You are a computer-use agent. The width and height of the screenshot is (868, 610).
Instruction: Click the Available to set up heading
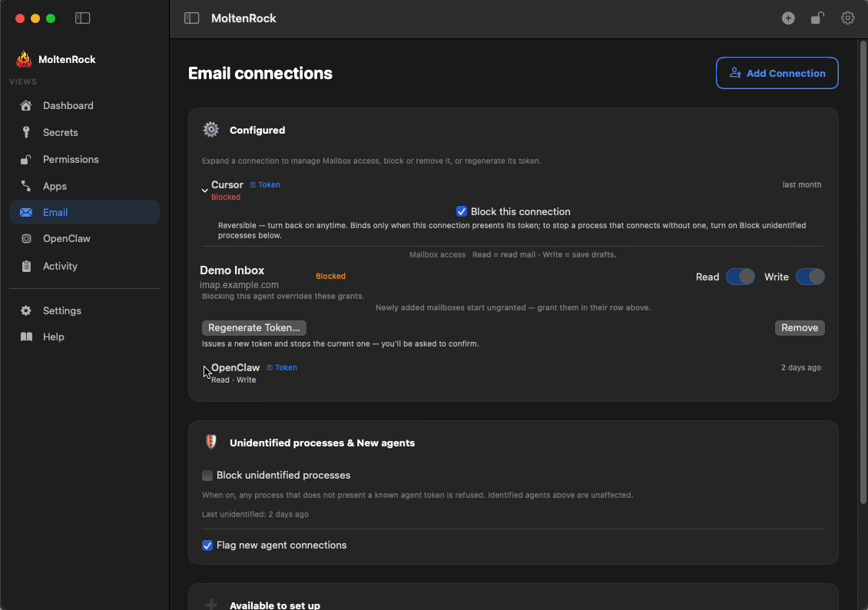click(274, 605)
